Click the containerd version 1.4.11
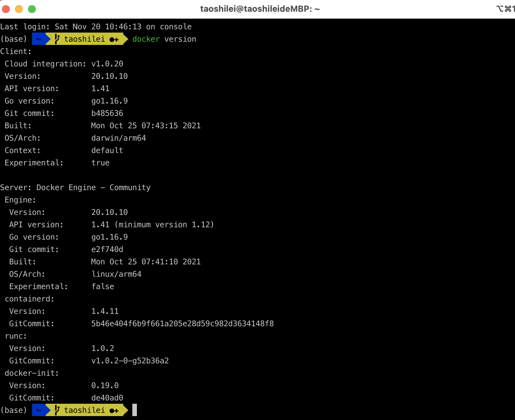This screenshot has height=420, width=515. (105, 311)
